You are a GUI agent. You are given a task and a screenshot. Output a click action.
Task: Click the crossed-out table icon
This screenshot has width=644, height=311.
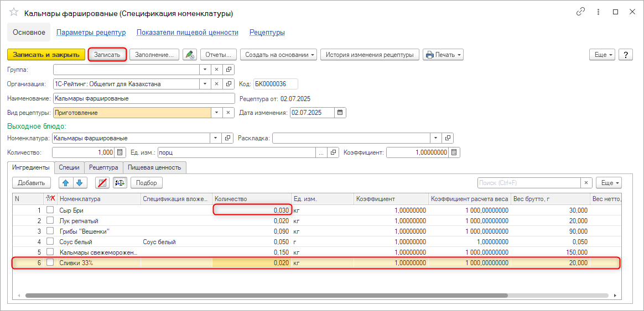click(103, 183)
